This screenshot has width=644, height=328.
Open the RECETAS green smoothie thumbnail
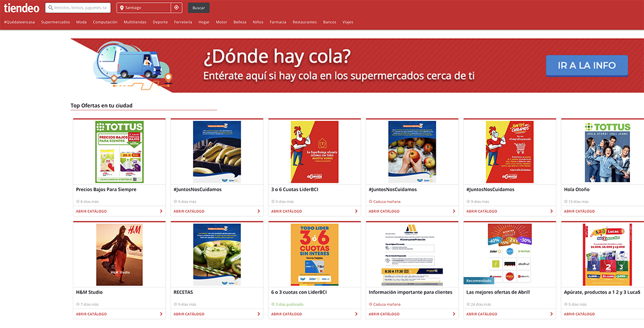pos(217,255)
